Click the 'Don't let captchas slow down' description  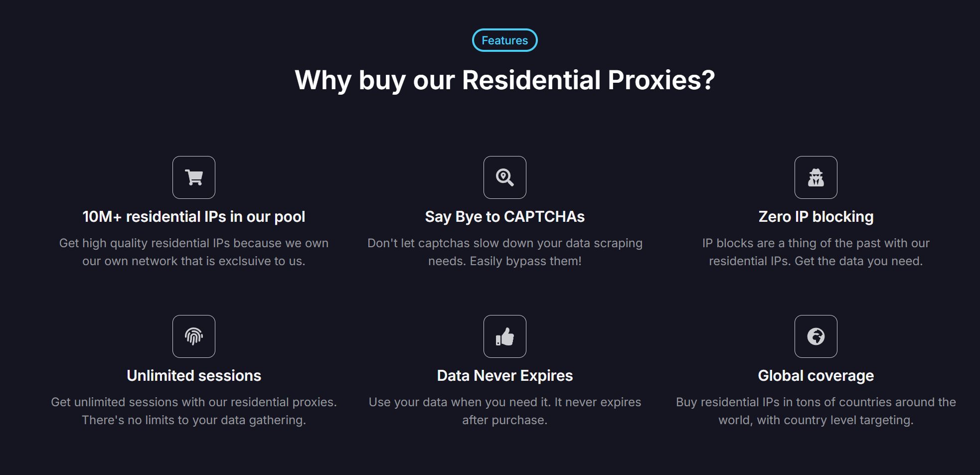(x=504, y=252)
